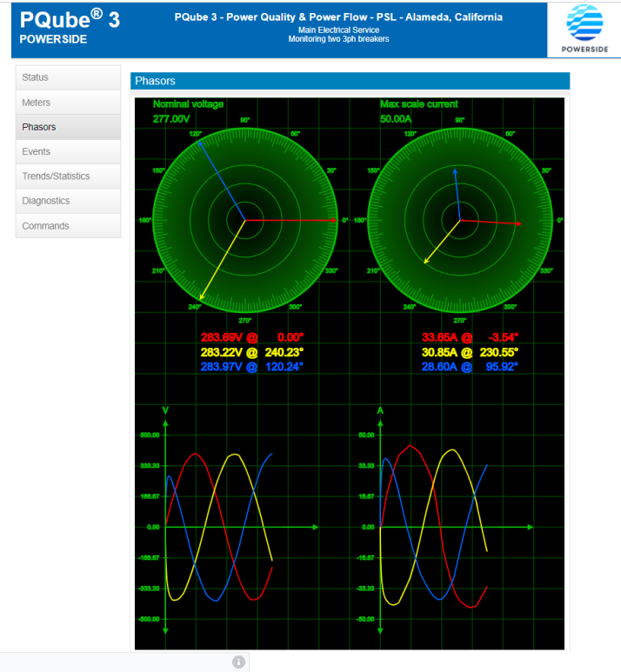
Task: Click the Max scale current label
Action: pos(419,104)
